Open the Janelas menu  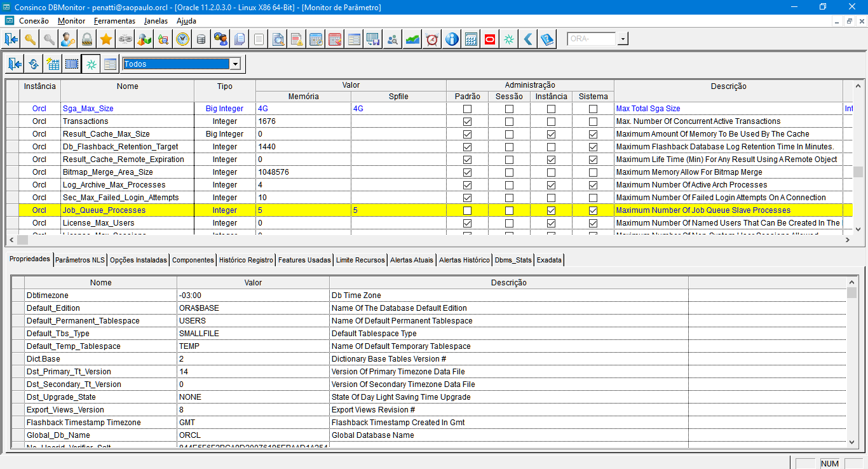(156, 21)
